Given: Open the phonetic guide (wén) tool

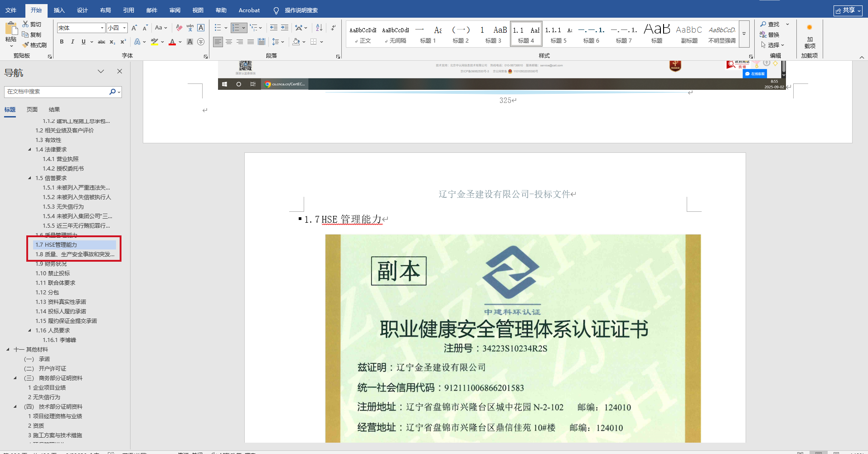Looking at the screenshot, I should coord(190,28).
